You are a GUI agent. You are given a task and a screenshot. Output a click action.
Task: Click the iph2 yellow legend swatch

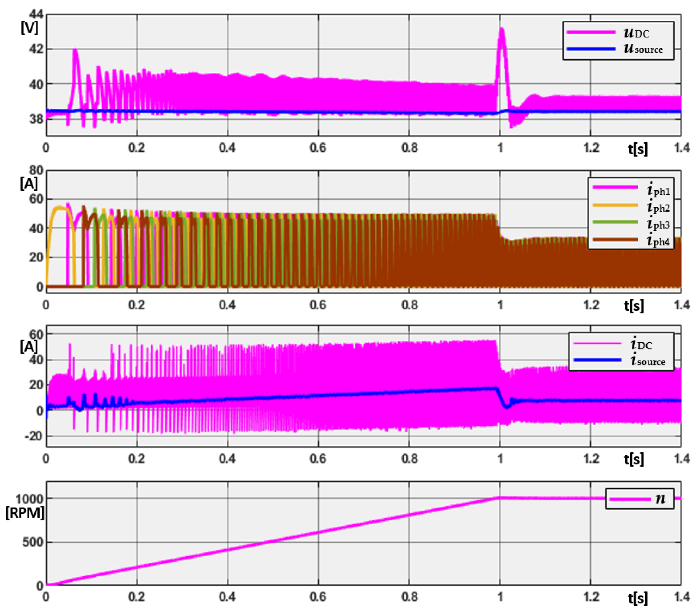pos(615,205)
